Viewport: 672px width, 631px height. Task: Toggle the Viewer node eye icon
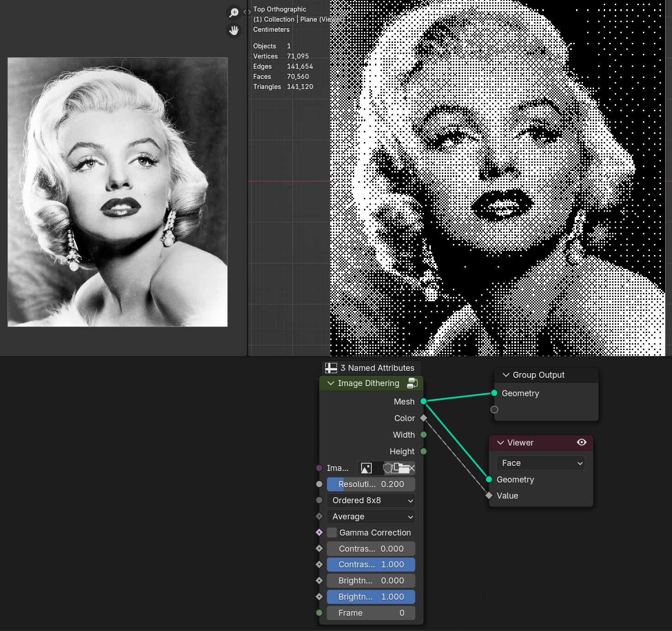582,442
